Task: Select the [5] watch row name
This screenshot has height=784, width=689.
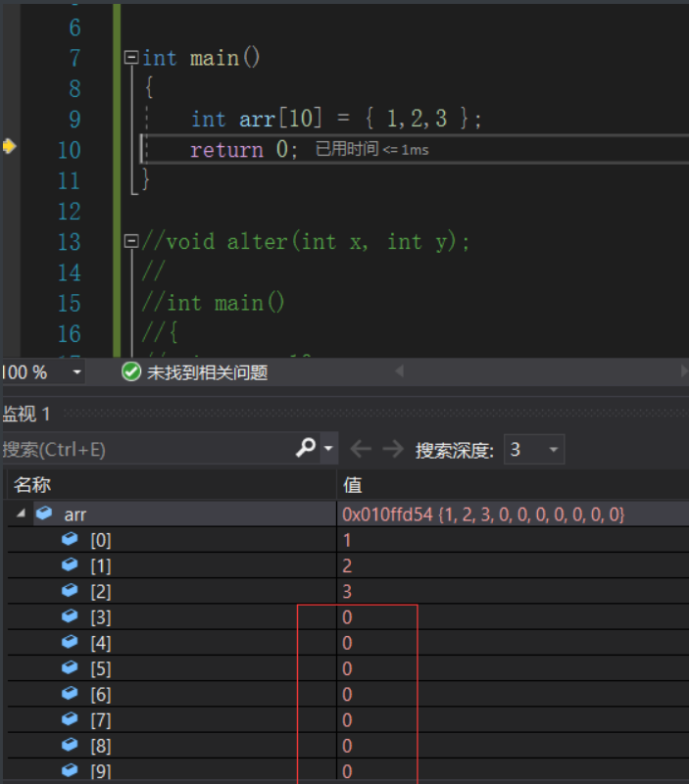Action: tap(101, 669)
